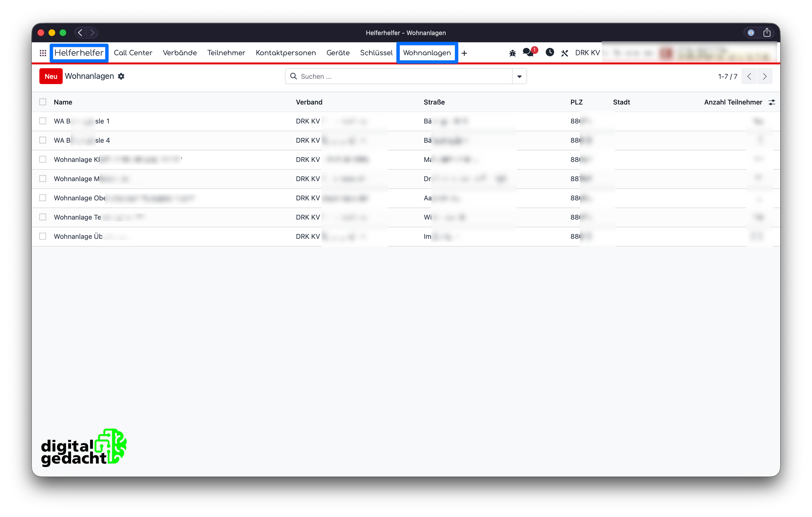The width and height of the screenshot is (812, 517).
Task: Click the share icon in title bar
Action: coord(767,32)
